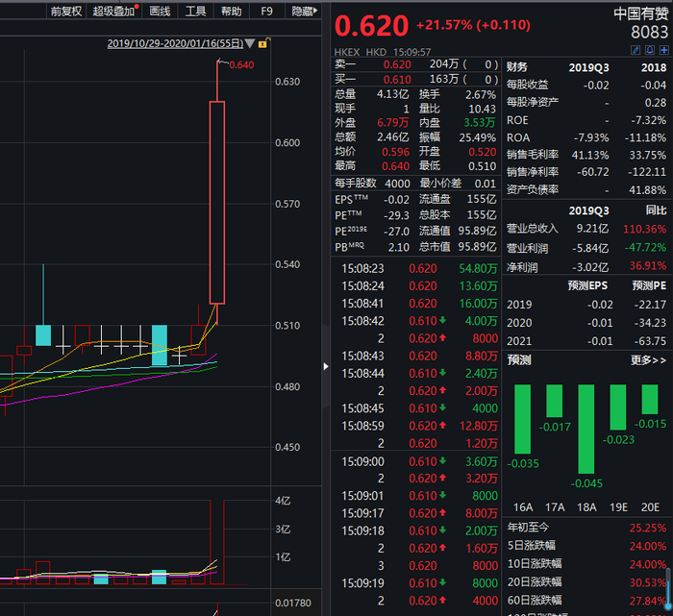Click the blue plus add-to-watchlist icon
The image size is (673, 616).
[x=664, y=50]
